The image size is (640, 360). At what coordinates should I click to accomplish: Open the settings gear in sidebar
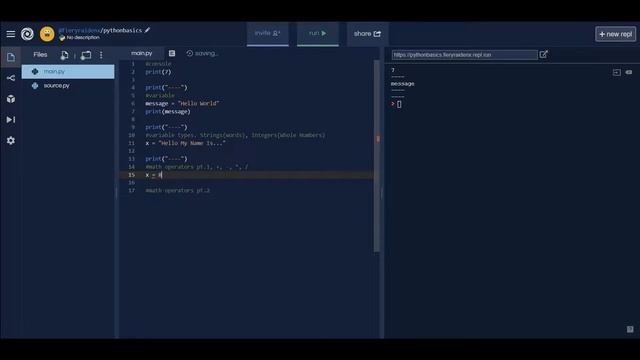[11, 140]
